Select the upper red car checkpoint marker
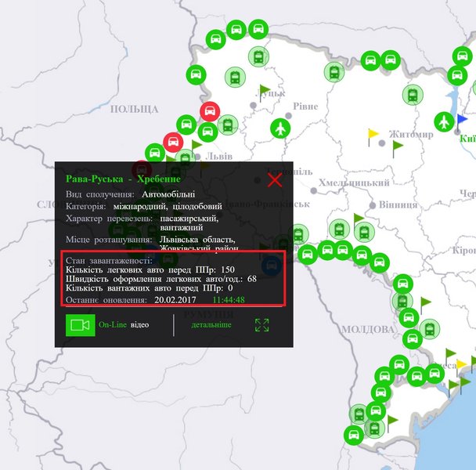The width and height of the screenshot is (476, 470). pos(209,110)
